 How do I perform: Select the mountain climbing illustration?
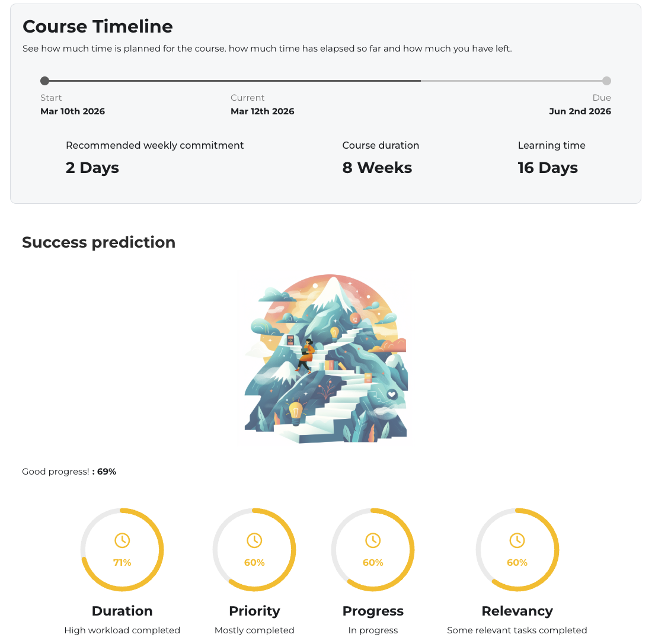[325, 358]
